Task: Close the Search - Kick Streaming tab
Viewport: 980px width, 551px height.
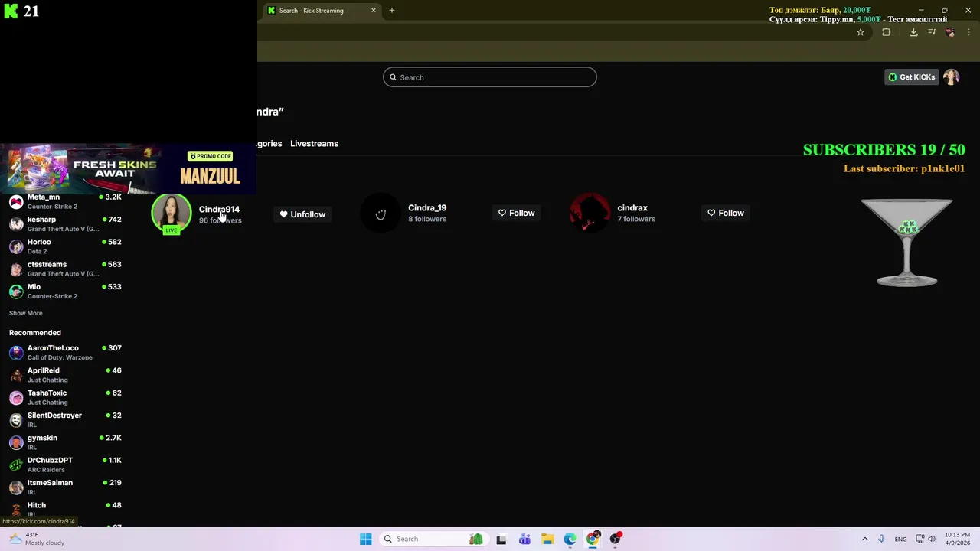Action: click(374, 11)
